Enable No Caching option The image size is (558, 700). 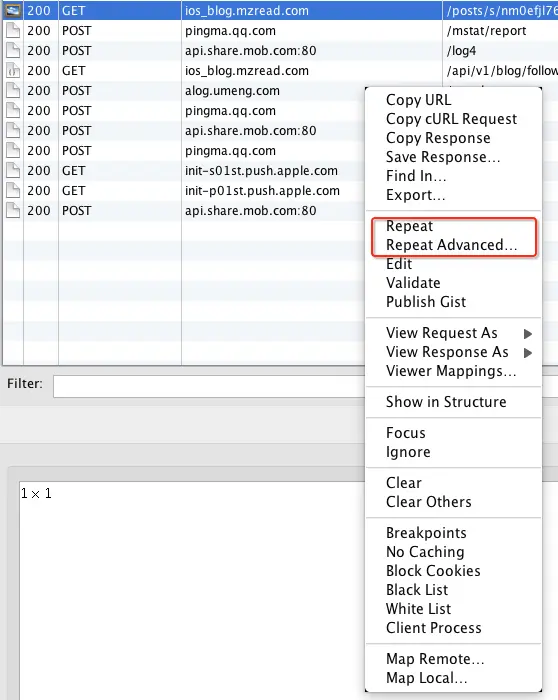click(x=425, y=552)
